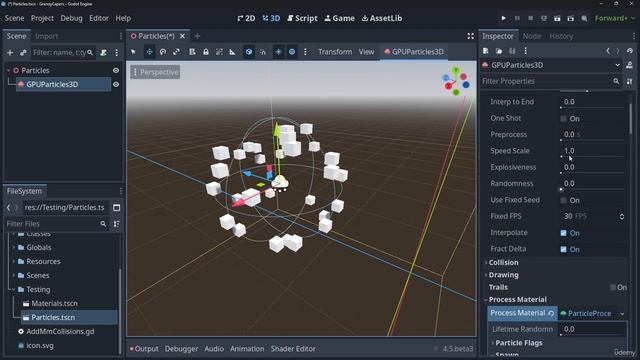Activate the Move Mode tool

pos(149,52)
